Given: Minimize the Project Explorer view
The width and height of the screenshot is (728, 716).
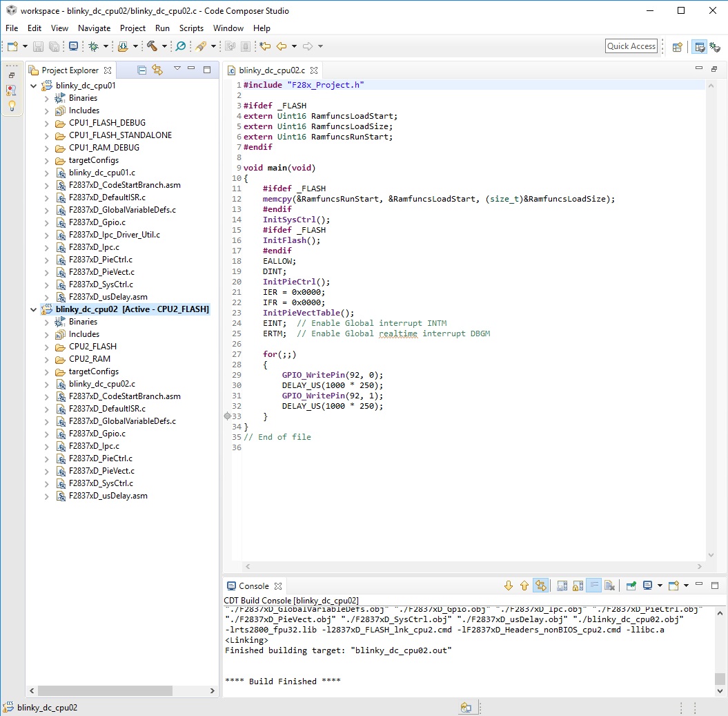Looking at the screenshot, I should 190,70.
